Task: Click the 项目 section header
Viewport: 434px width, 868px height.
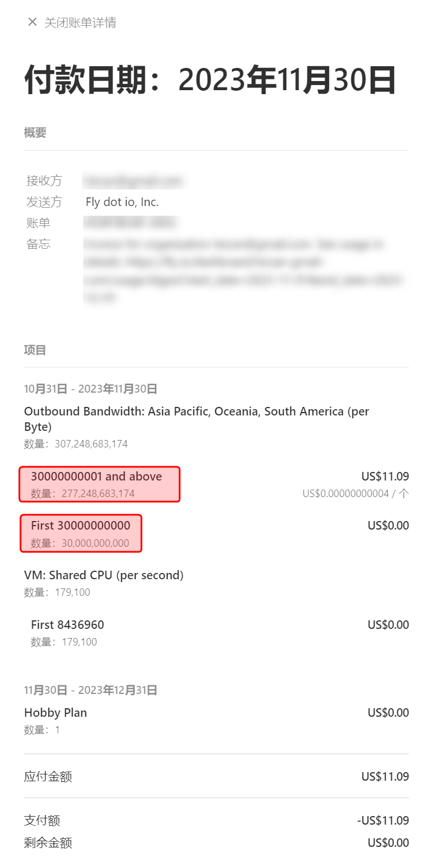Action: tap(35, 350)
